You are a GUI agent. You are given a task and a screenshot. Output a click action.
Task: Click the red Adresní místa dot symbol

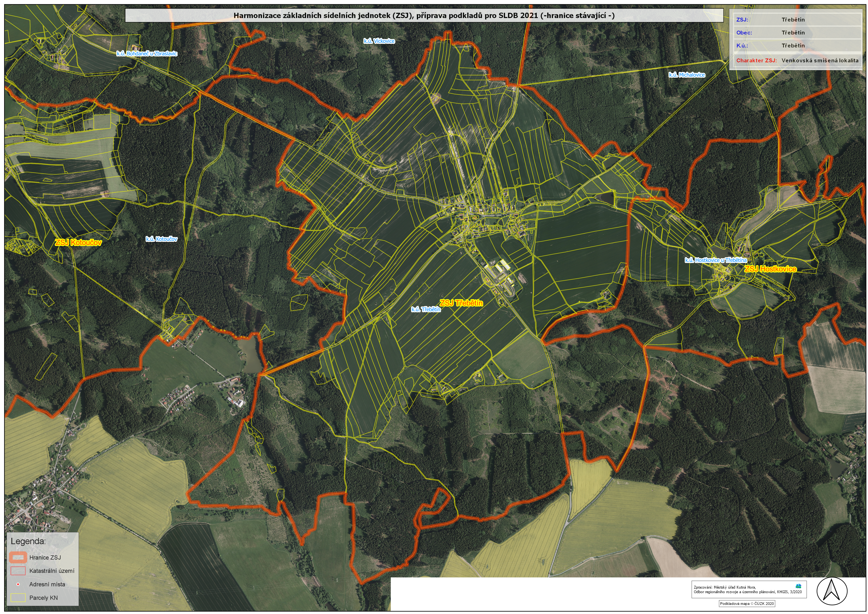18,584
